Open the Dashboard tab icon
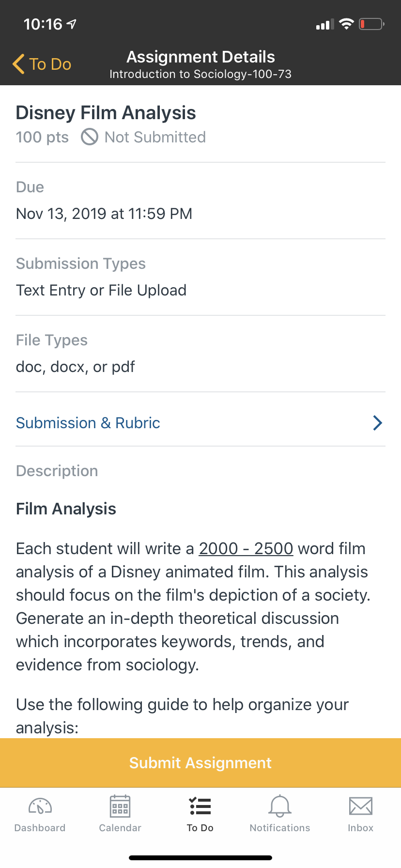The width and height of the screenshot is (401, 868). [x=40, y=806]
